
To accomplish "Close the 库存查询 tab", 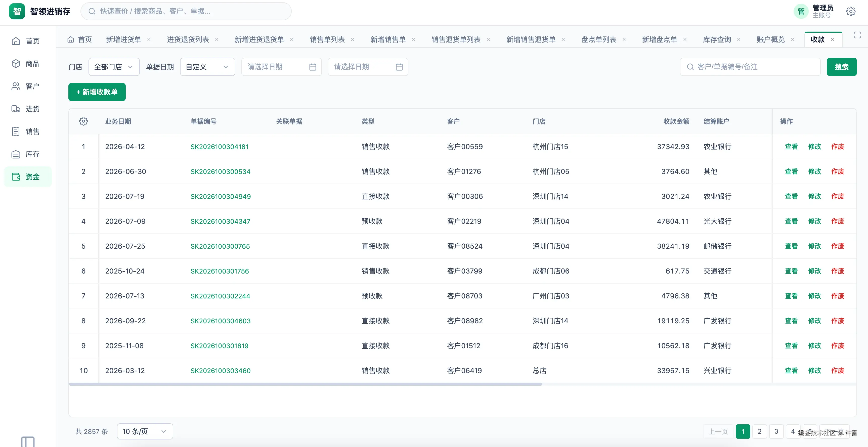I will [739, 40].
